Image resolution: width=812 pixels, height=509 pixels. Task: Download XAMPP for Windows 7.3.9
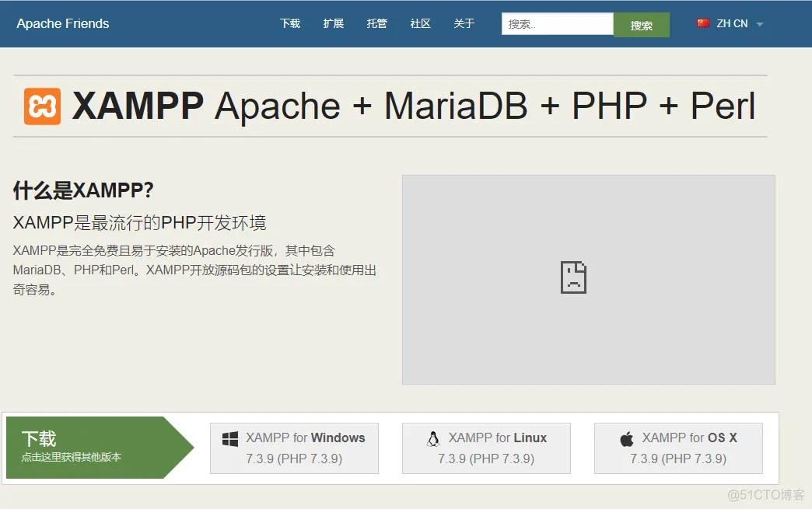point(294,448)
